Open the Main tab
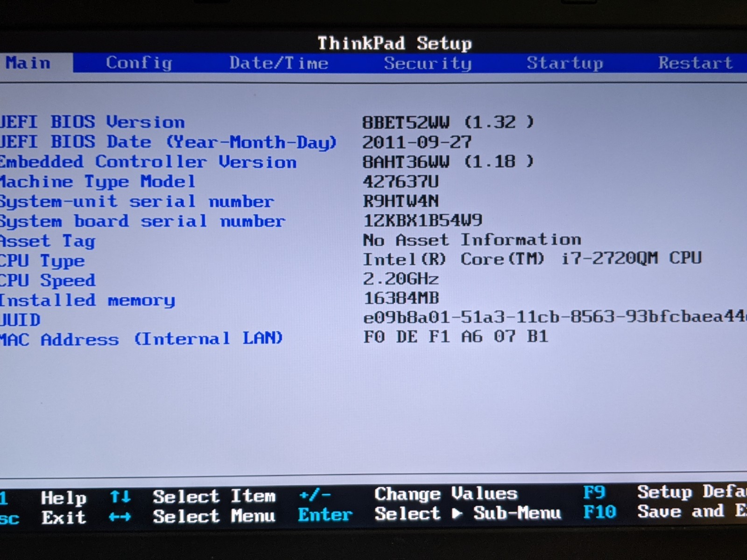Viewport: 747px width, 560px height. [28, 63]
